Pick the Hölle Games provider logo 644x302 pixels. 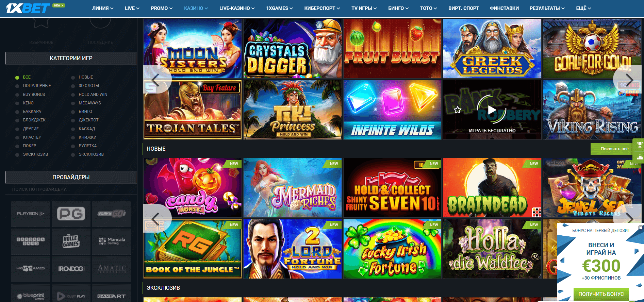[x=71, y=241]
